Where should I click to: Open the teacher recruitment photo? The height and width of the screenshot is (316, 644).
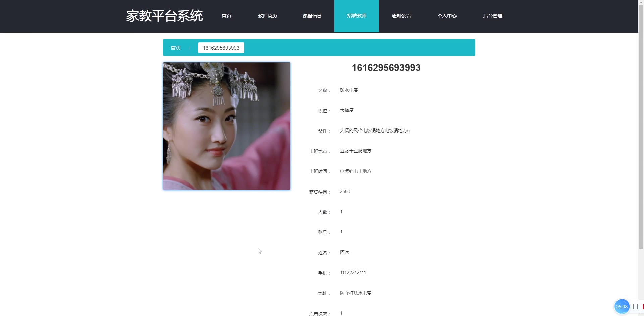pos(227,126)
